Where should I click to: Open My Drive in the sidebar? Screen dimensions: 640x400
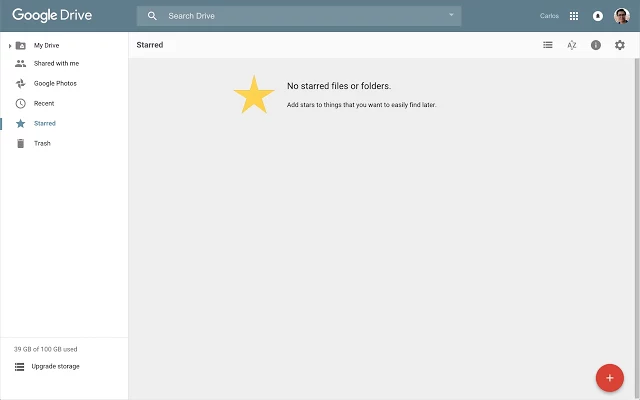pos(46,45)
